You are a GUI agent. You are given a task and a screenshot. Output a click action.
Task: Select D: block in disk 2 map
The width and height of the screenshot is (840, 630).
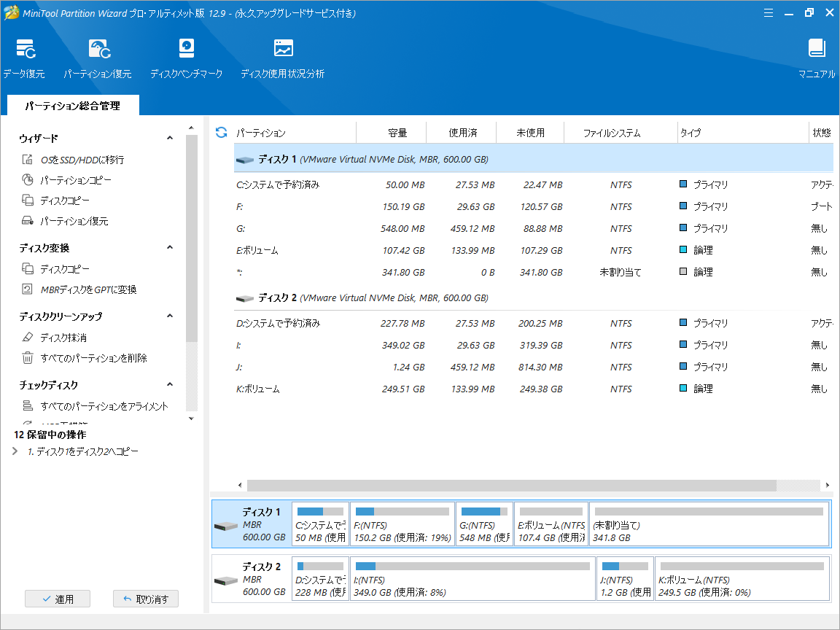320,578
